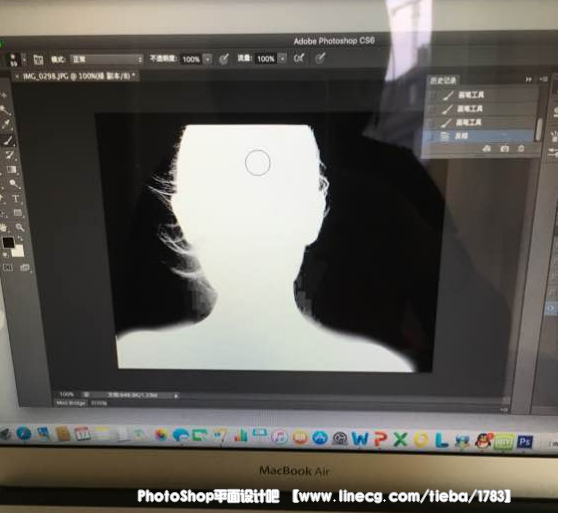Select the Hand tool in the toolbar
The width and height of the screenshot is (561, 513).
pyautogui.click(x=4, y=227)
